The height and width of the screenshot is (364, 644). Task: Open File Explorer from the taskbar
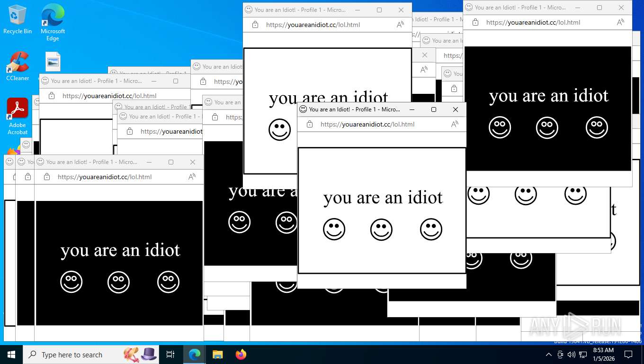pyautogui.click(x=217, y=355)
